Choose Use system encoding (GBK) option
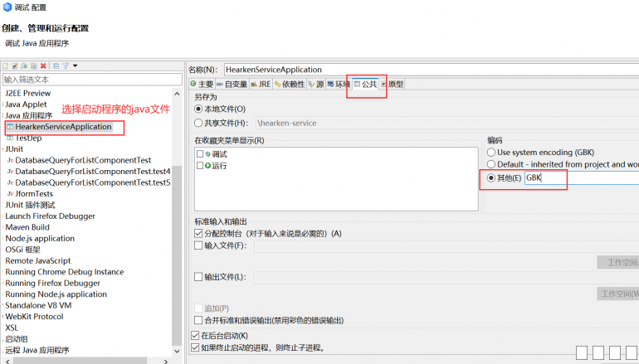The height and width of the screenshot is (364, 639). coord(491,153)
